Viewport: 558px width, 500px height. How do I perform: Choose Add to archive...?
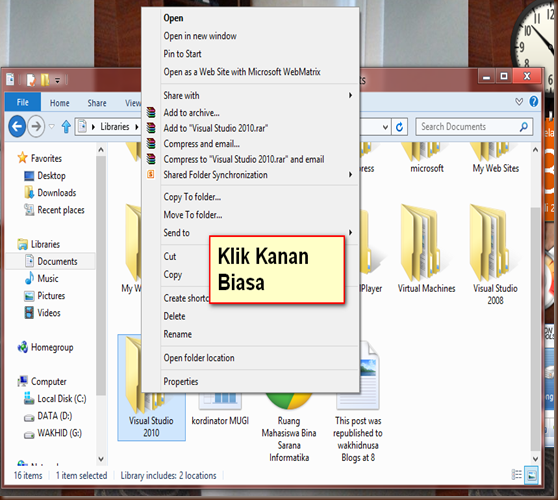[x=191, y=113]
